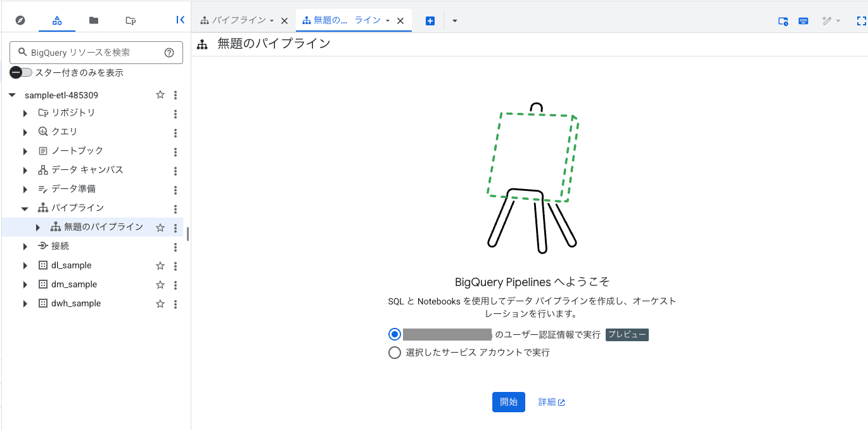
Task: Open the folder icon in the left navigation
Action: click(x=93, y=20)
